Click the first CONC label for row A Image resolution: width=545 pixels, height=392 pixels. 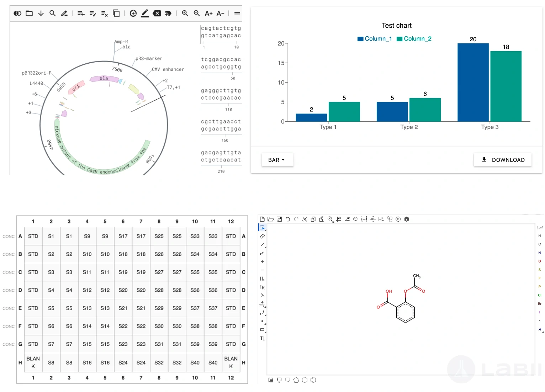9,237
